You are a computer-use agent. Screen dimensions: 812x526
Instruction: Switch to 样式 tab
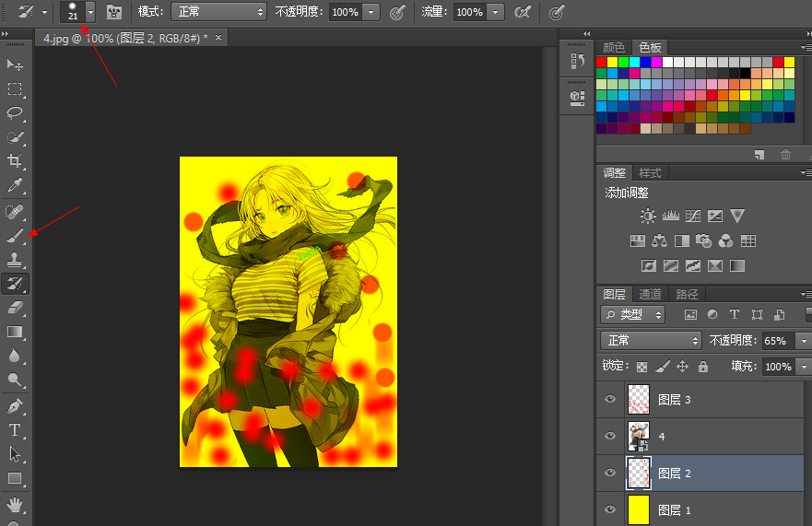point(650,172)
